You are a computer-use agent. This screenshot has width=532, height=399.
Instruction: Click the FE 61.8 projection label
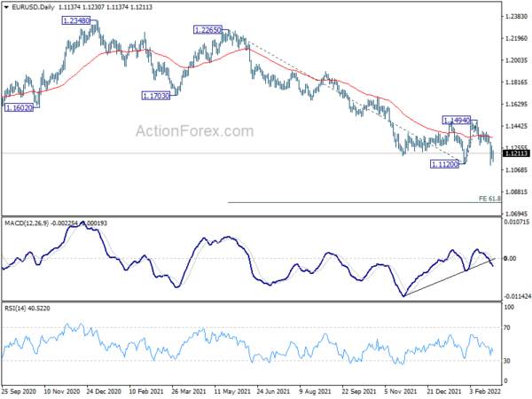489,199
